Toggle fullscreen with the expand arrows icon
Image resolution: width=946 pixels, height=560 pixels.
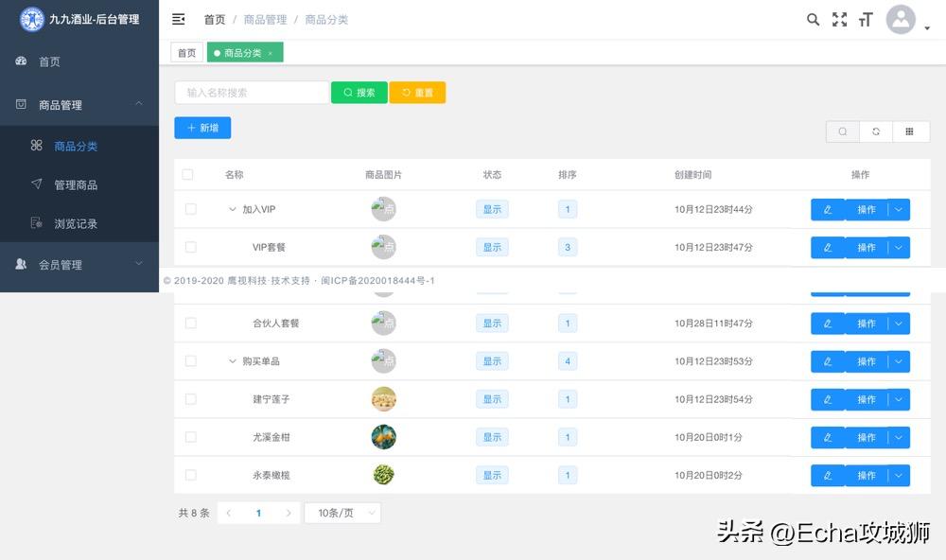[x=839, y=19]
